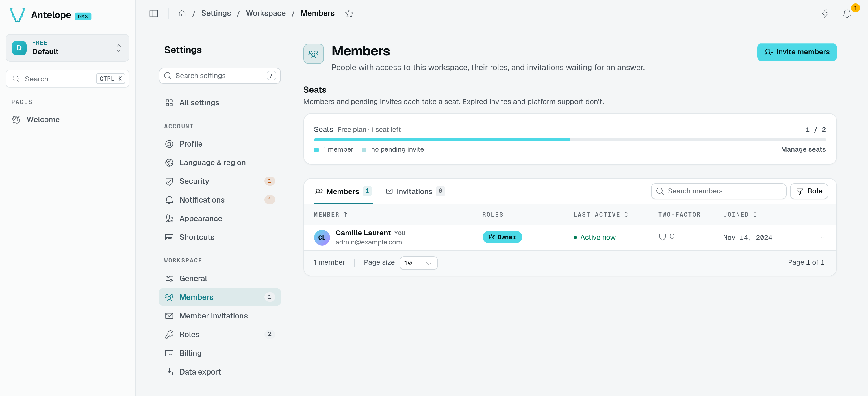This screenshot has width=868, height=396.
Task: Click Invite members button
Action: 797,52
